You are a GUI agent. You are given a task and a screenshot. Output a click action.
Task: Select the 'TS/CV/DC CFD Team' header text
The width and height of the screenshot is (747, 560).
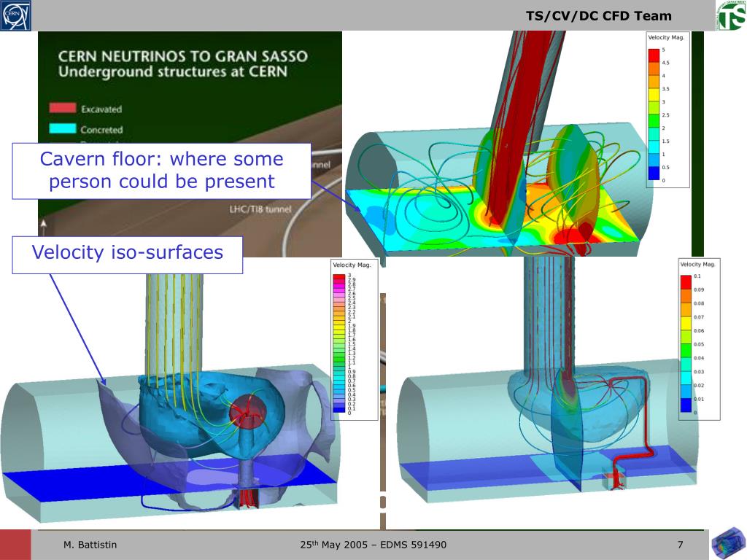(x=598, y=16)
